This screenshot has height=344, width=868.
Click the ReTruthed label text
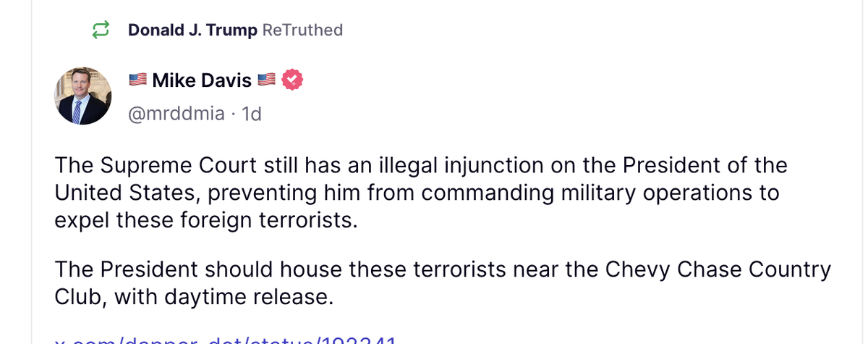302,30
